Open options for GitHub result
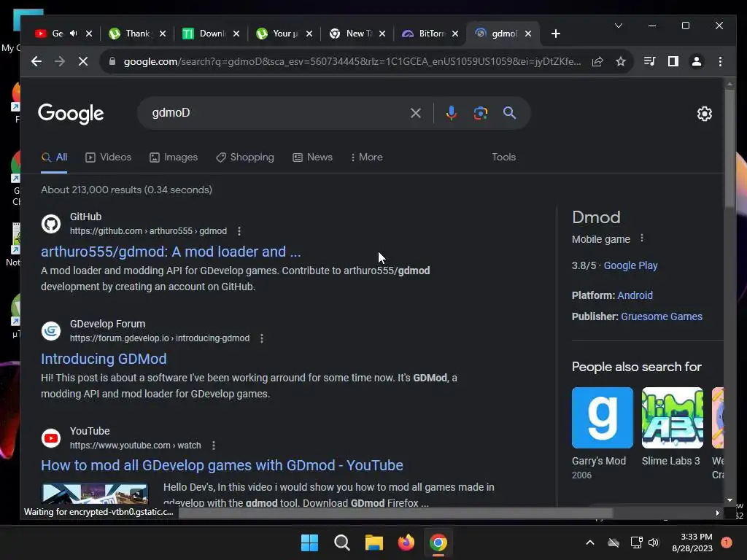The image size is (747, 560). 239,231
